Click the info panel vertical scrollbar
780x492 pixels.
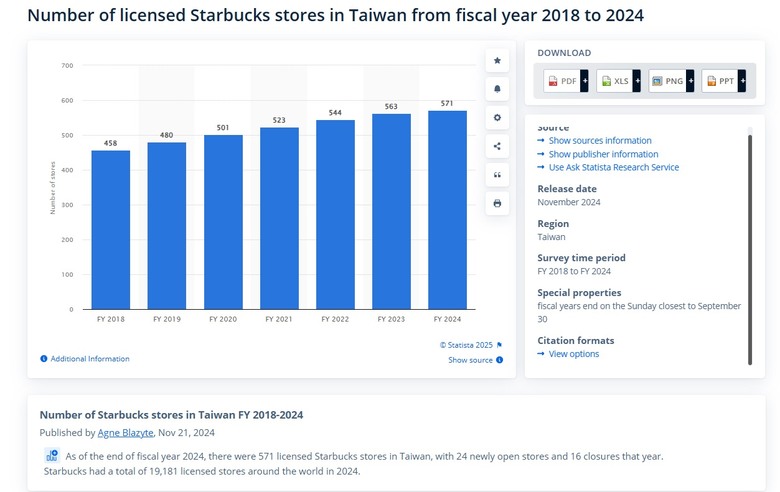pyautogui.click(x=750, y=249)
